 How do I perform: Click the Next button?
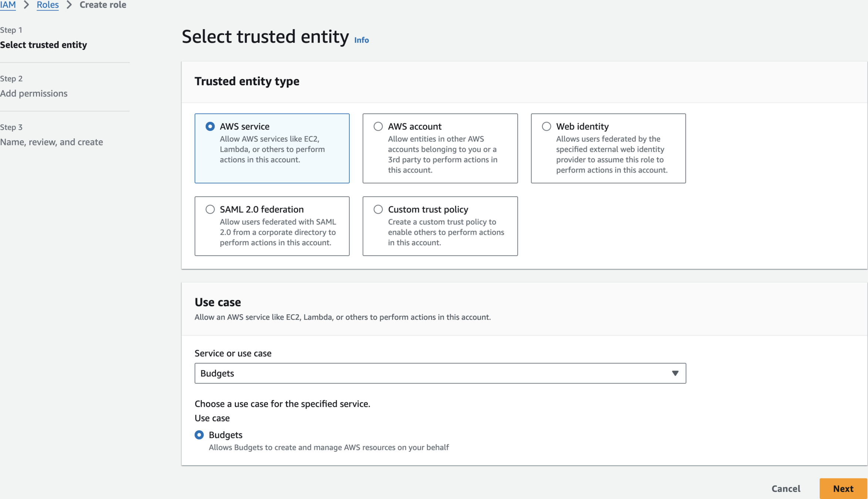pyautogui.click(x=843, y=489)
